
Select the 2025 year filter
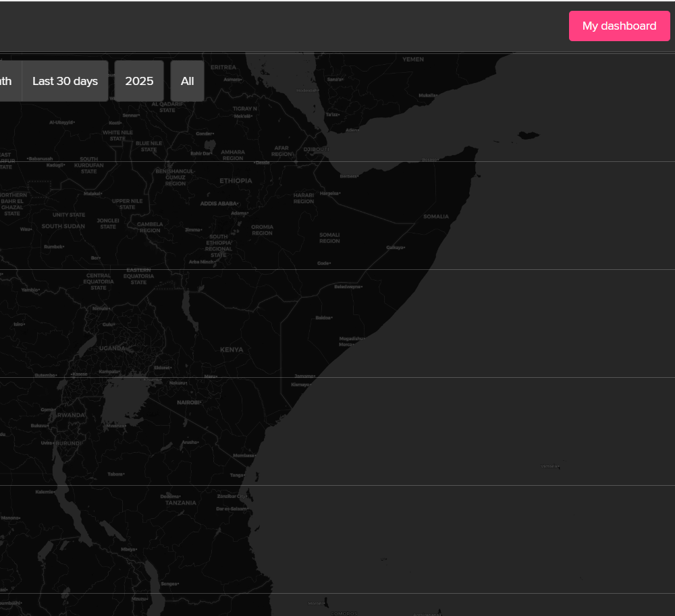138,81
